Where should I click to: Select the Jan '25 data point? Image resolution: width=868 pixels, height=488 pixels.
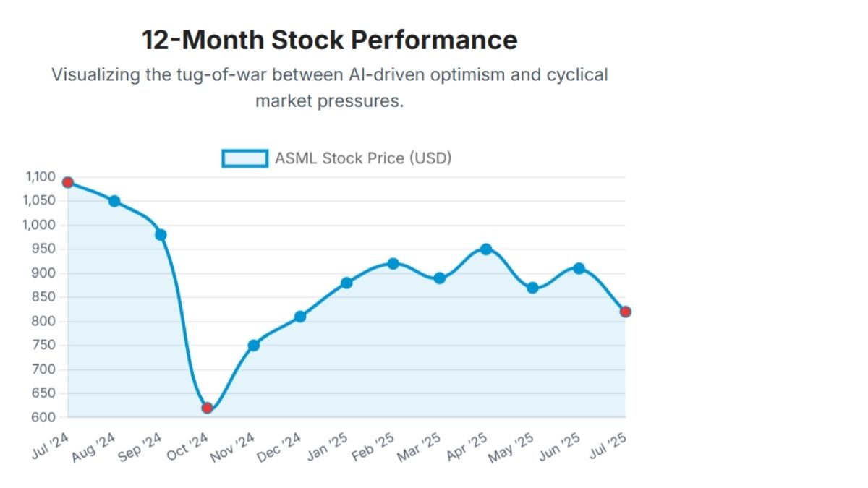point(346,283)
